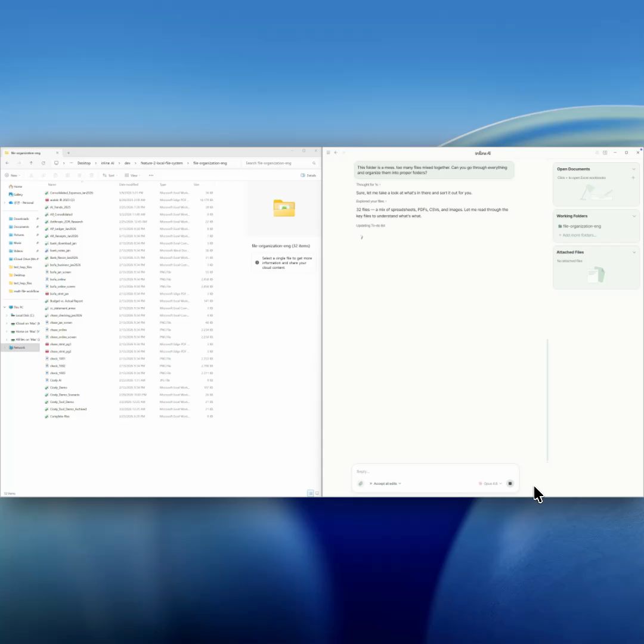Open the hamburger menu in inline AI
Image resolution: width=644 pixels, height=644 pixels.
[328, 153]
